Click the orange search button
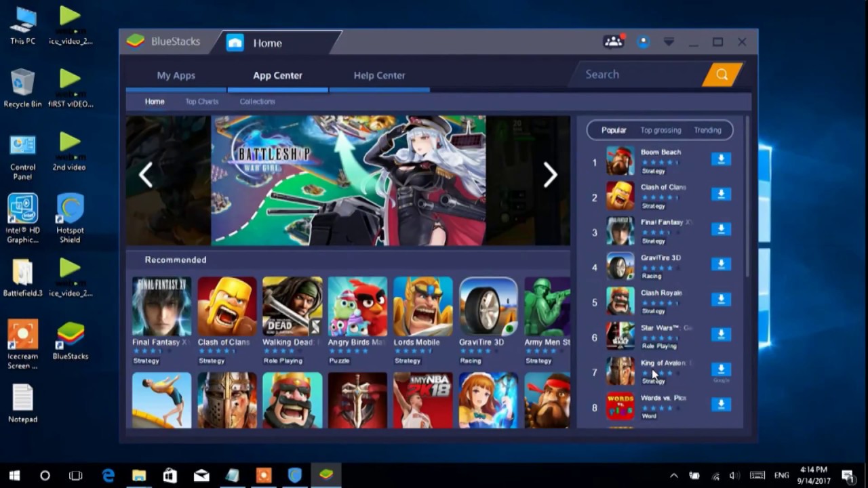This screenshot has width=868, height=488. (722, 75)
